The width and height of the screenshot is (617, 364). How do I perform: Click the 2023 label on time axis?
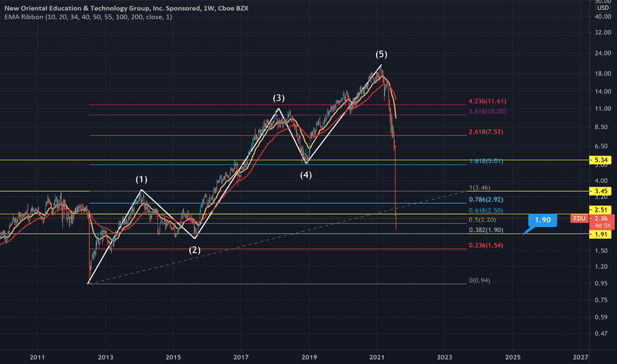point(445,357)
